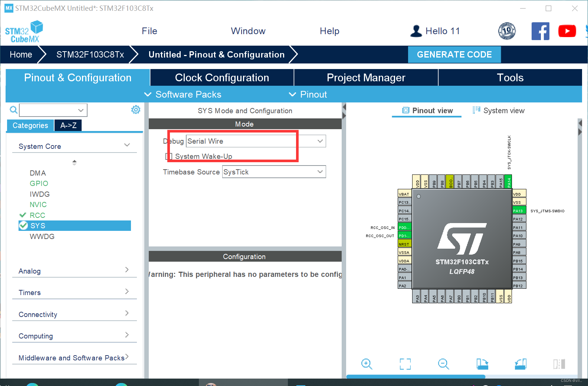Zoom in on the chip pinout view
This screenshot has height=386, width=588.
point(367,364)
